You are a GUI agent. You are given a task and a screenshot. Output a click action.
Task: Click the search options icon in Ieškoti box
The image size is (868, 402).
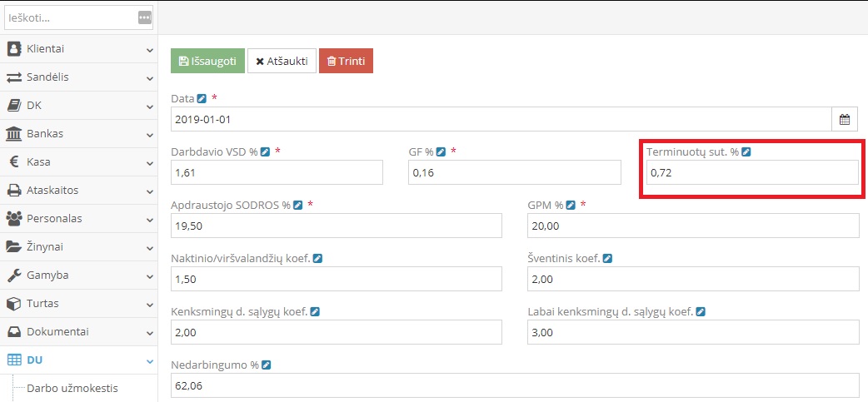point(145,17)
